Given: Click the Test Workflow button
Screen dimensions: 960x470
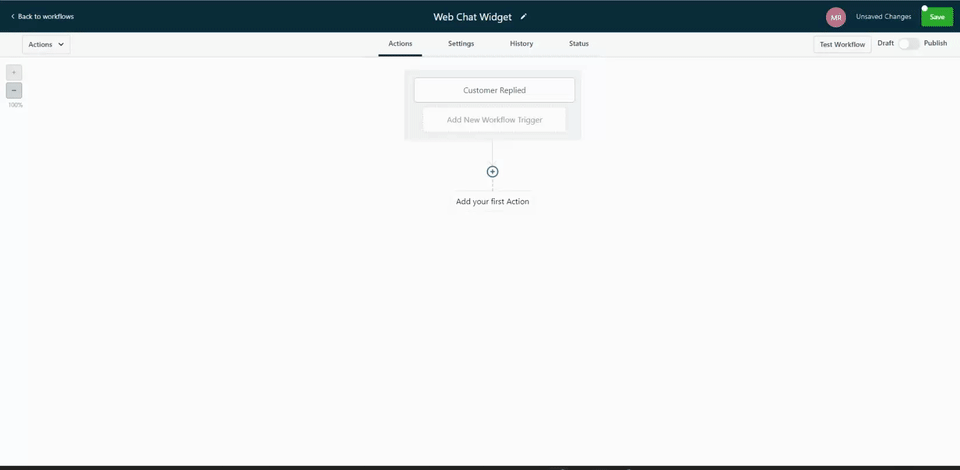Looking at the screenshot, I should [x=842, y=44].
